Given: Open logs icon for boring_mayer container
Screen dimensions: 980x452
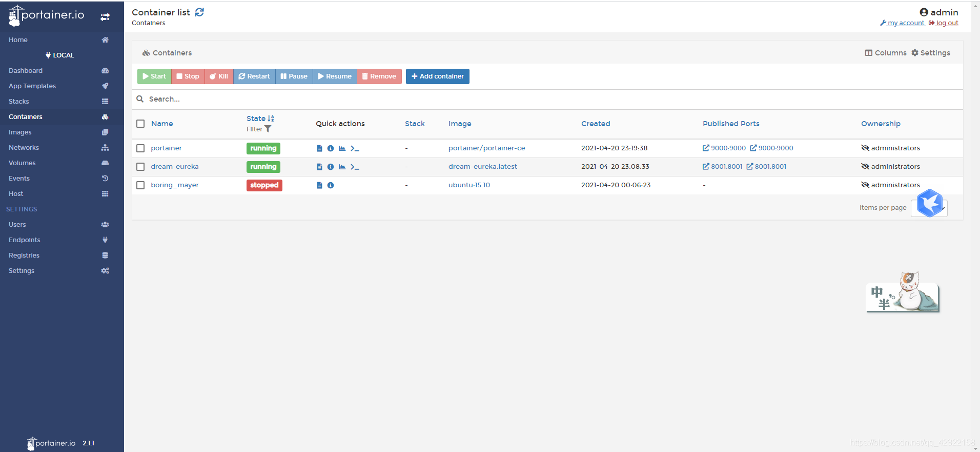Looking at the screenshot, I should tap(319, 185).
